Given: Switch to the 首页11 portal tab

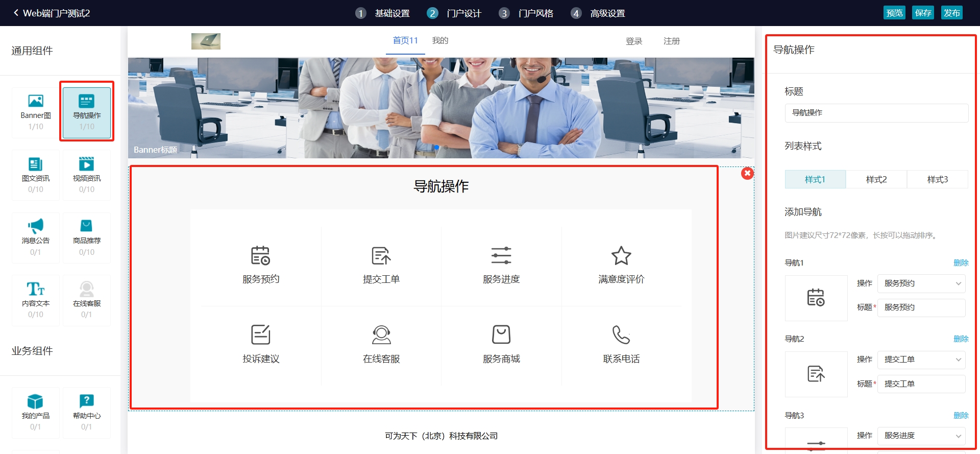Looking at the screenshot, I should [405, 40].
